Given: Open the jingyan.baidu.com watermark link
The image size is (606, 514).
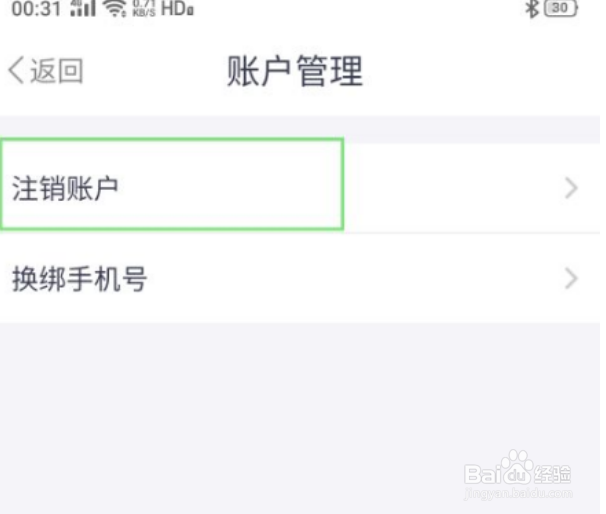Looking at the screenshot, I should pyautogui.click(x=518, y=494).
